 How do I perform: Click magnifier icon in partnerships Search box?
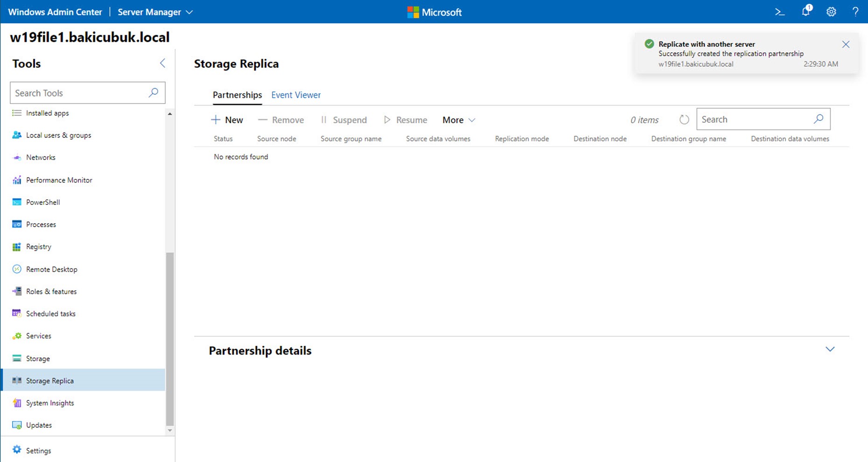tap(819, 119)
